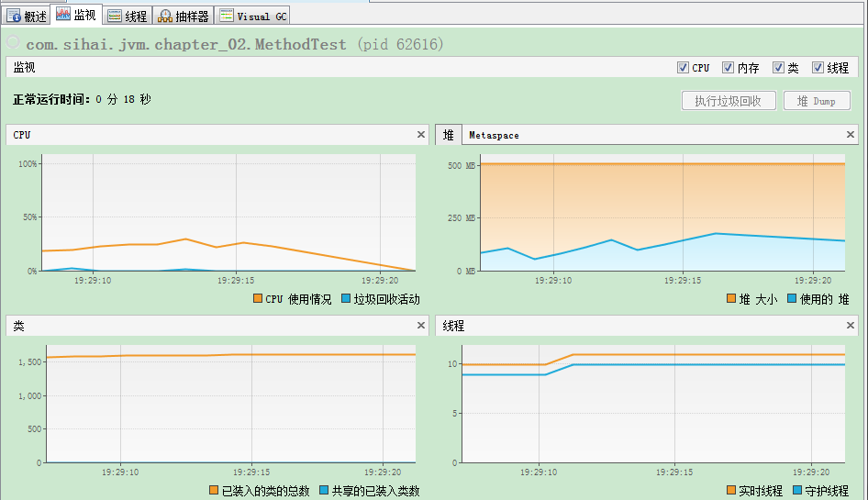The image size is (868, 500).
Task: Click the 线程 panel title
Action: click(x=453, y=326)
